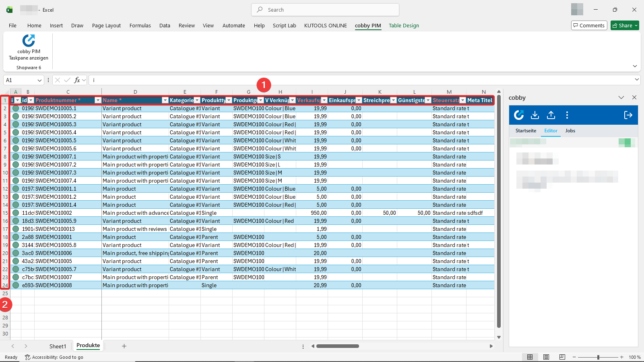This screenshot has height=362, width=644.
Task: Open the Table Design ribbon tab
Action: click(x=404, y=25)
